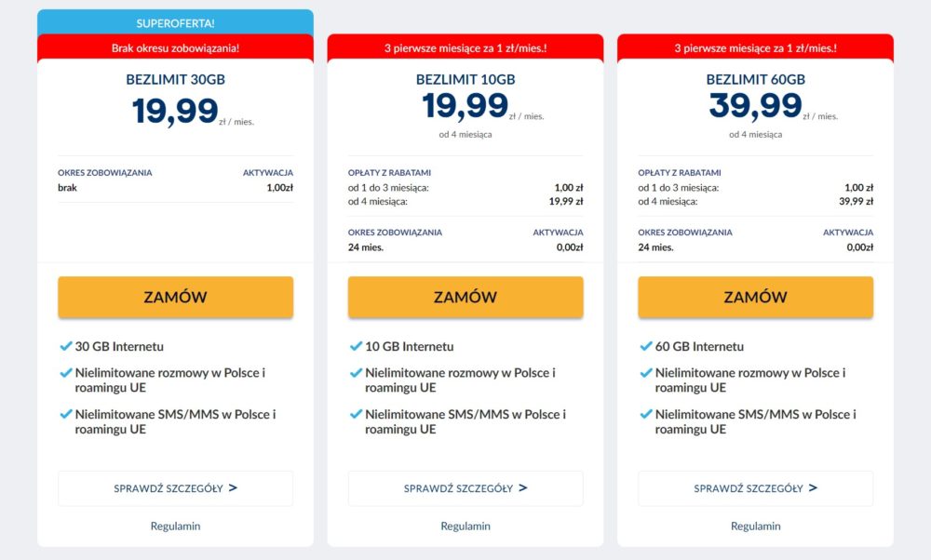Screen dimensions: 931x560
Task: Expand SPRAWDŹ SZCZEGÓŁY for BEZLIMIT 10GB
Action: [465, 488]
